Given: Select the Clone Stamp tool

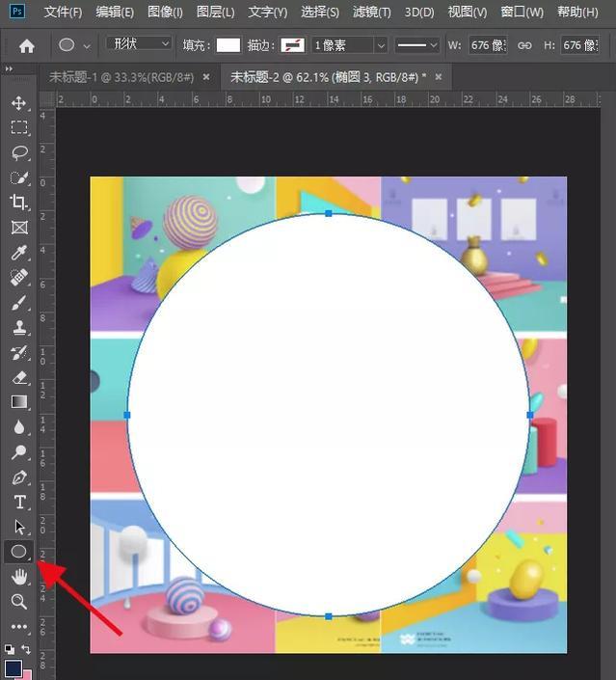Looking at the screenshot, I should [19, 328].
